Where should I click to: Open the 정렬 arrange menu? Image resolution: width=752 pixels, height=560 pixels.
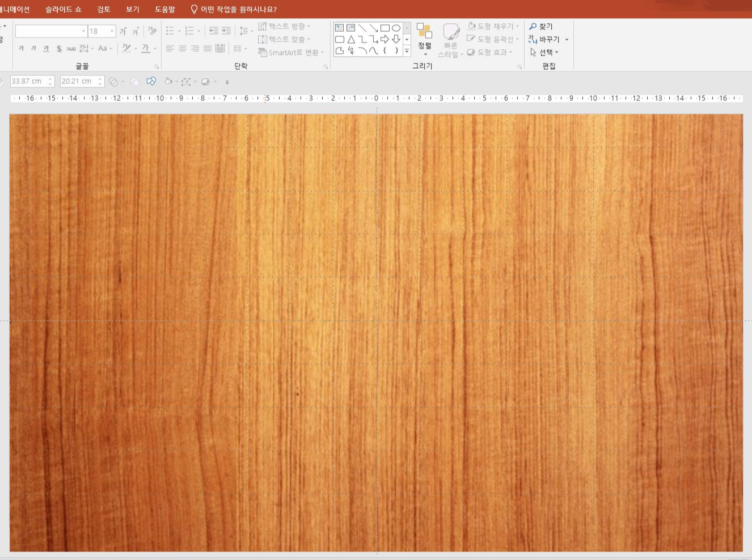pyautogui.click(x=425, y=39)
